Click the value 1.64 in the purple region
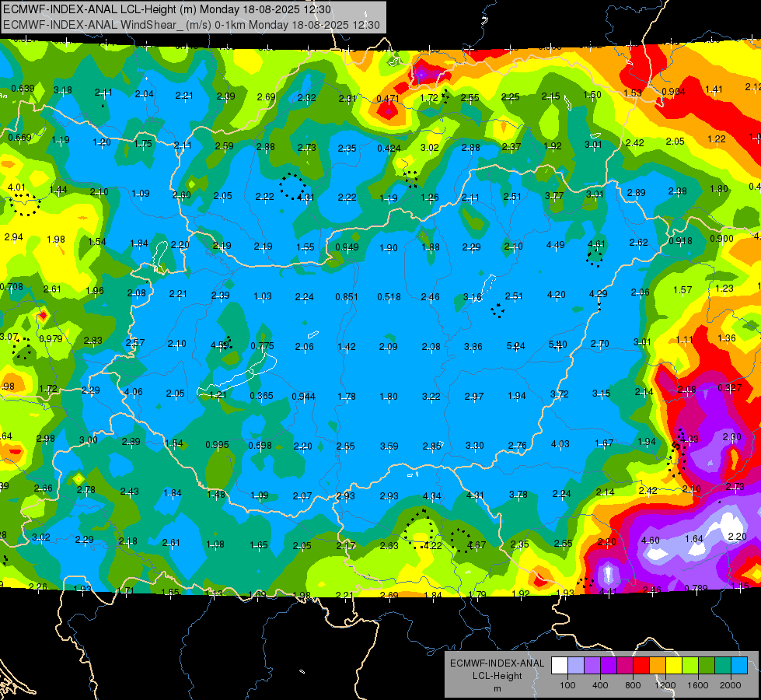761x700 pixels. tap(694, 539)
